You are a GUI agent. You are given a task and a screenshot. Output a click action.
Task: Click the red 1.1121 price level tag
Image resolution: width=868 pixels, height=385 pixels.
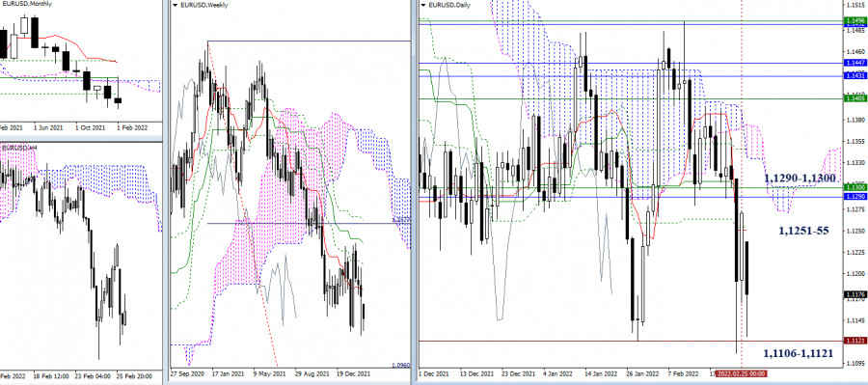854,340
